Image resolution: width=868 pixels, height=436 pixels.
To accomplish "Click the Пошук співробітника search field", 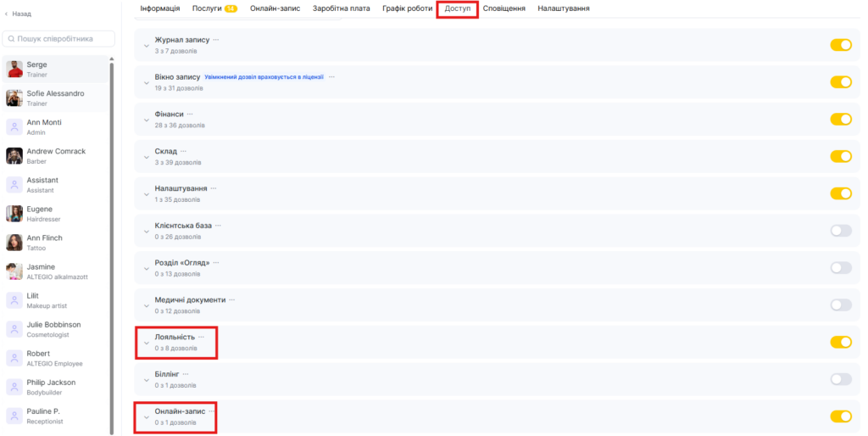I will (x=59, y=39).
